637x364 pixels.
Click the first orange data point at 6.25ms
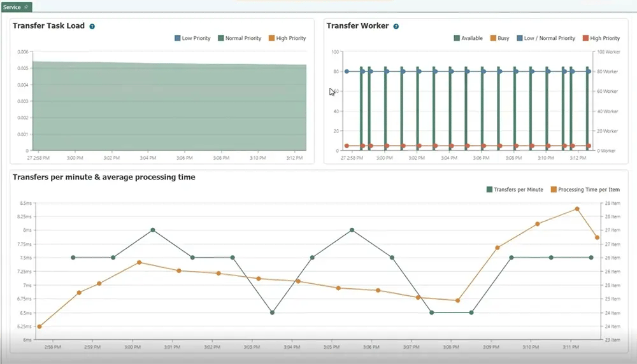coord(39,326)
